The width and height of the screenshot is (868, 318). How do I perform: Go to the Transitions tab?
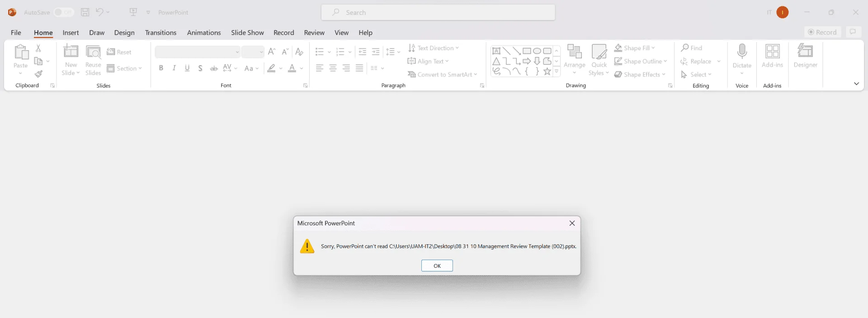coord(160,33)
